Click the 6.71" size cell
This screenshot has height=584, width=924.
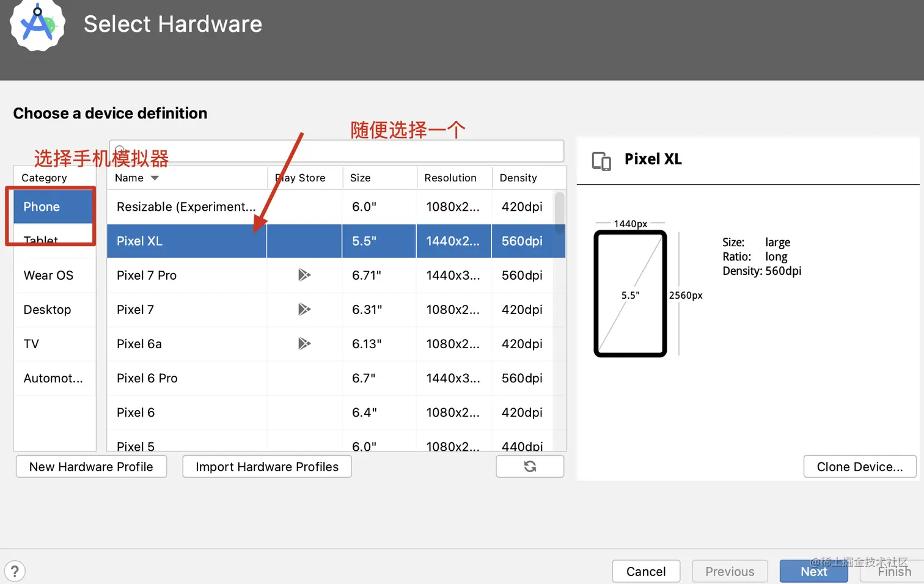379,276
